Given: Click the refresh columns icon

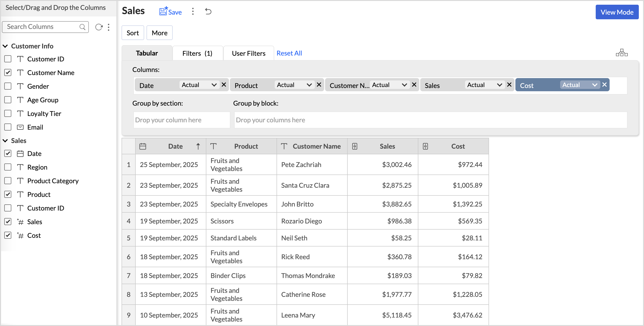Looking at the screenshot, I should (x=99, y=27).
